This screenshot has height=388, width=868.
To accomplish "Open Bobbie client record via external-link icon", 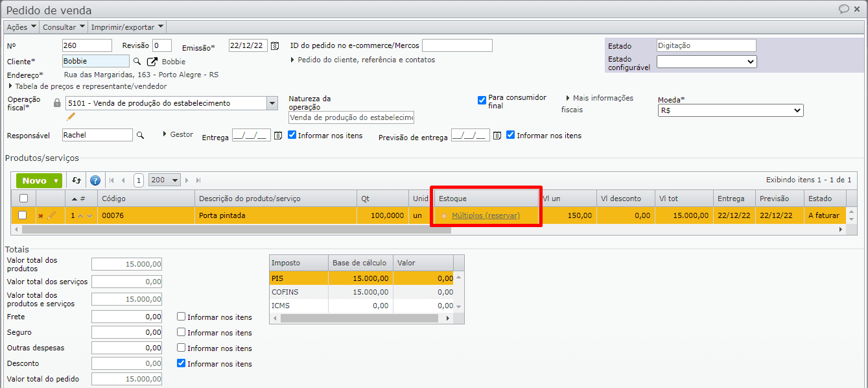I will 152,62.
